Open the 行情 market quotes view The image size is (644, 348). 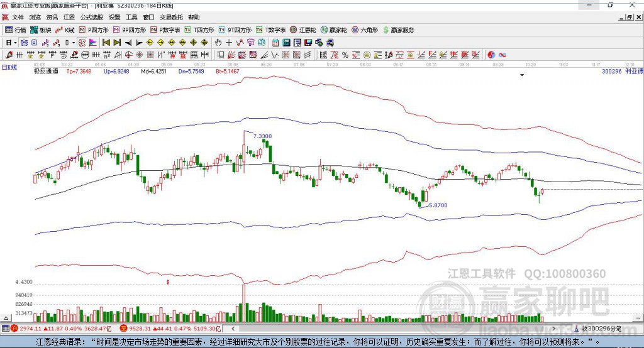pyautogui.click(x=16, y=30)
